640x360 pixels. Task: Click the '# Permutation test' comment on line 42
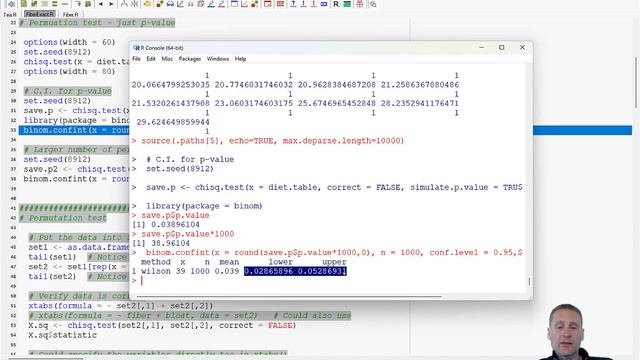click(x=63, y=218)
